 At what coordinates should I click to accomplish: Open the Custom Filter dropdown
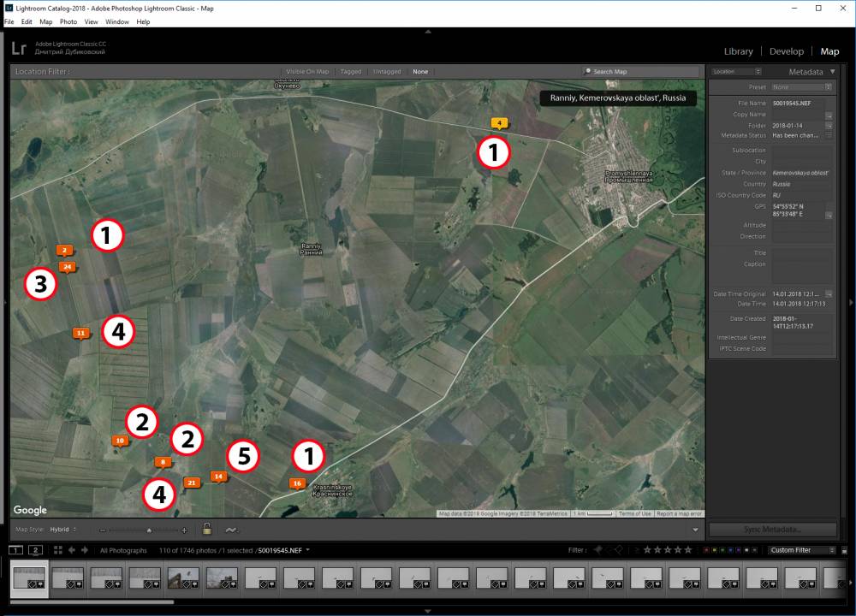tap(802, 550)
